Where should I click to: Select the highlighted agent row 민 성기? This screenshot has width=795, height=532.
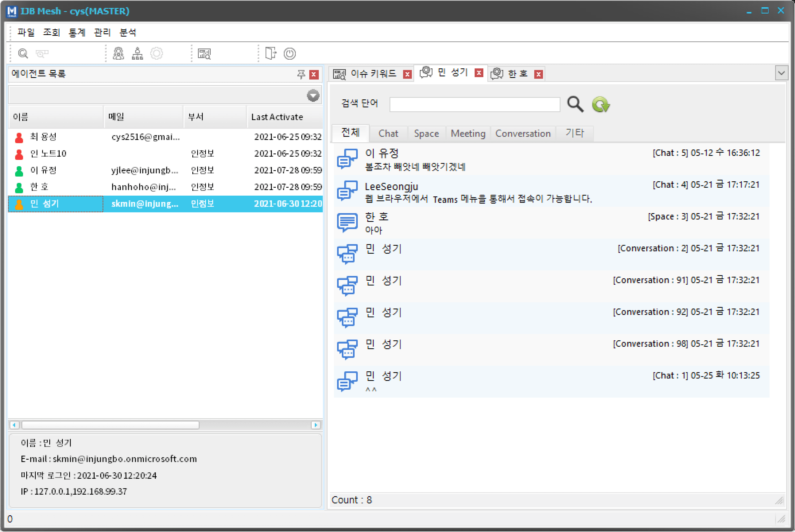click(x=166, y=204)
